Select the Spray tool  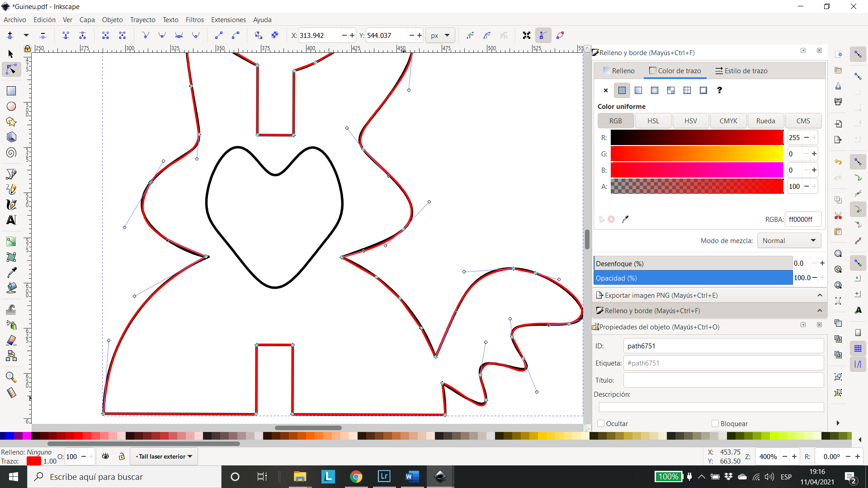11,325
